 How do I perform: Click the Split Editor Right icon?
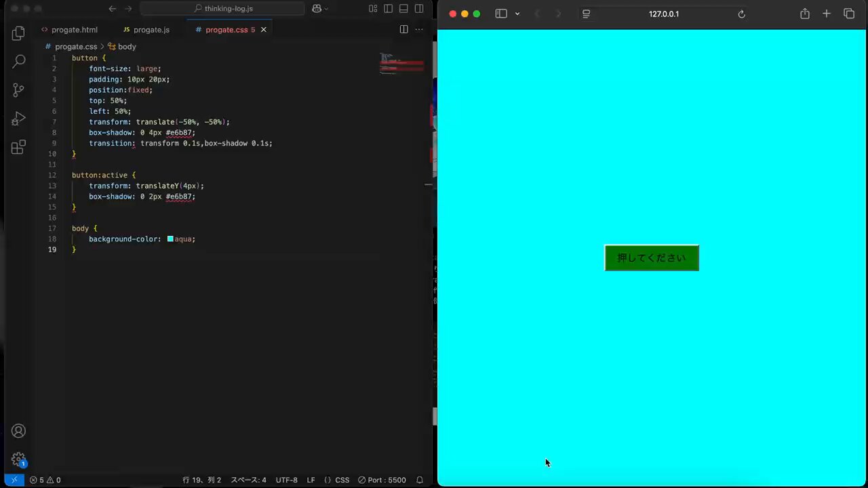[x=403, y=29]
